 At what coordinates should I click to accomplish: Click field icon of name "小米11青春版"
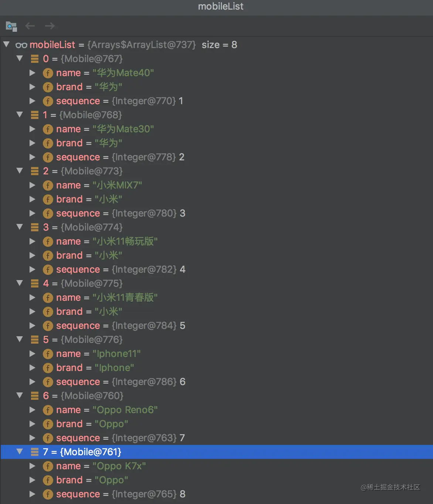(x=48, y=298)
